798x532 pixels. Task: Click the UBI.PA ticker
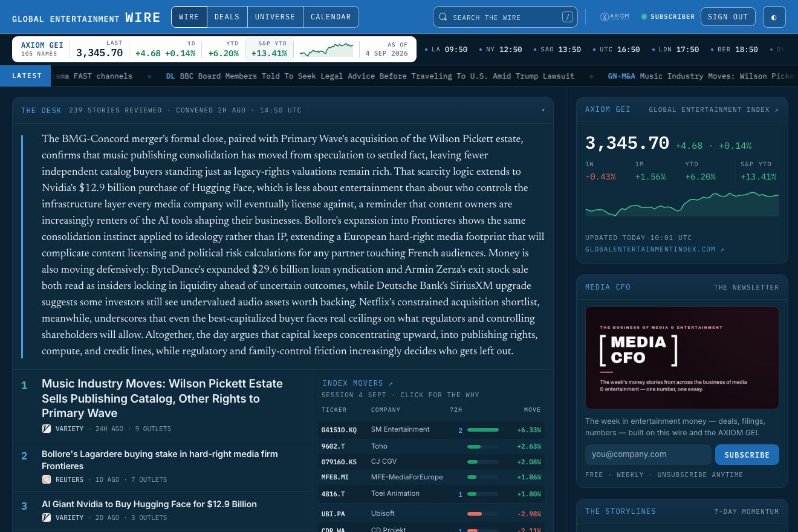pyautogui.click(x=333, y=514)
